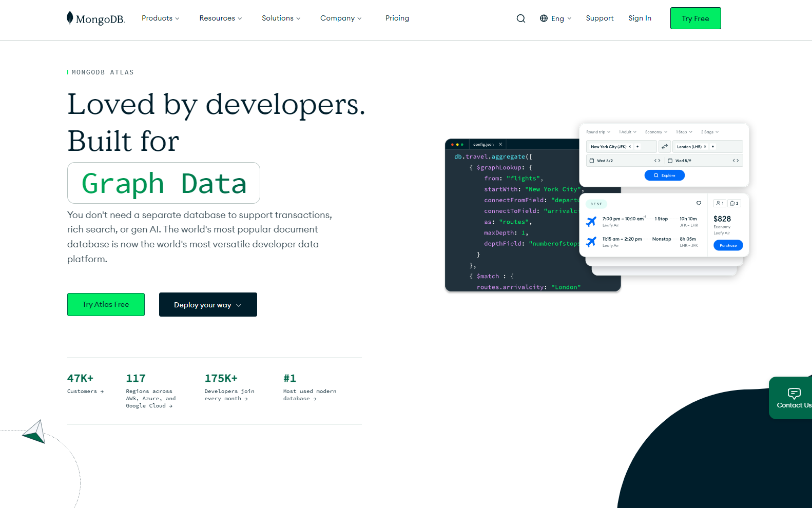This screenshot has width=812, height=508.
Task: Click airplane icon for 7:00 pm flight
Action: [591, 221]
